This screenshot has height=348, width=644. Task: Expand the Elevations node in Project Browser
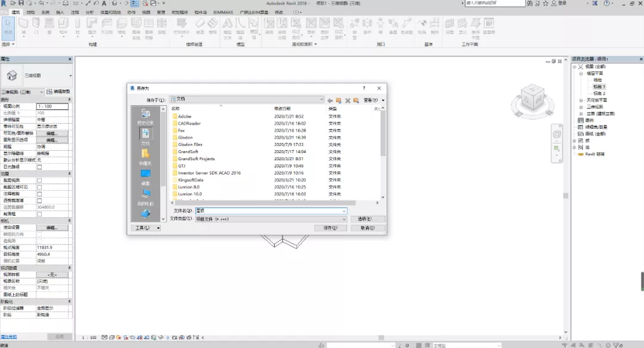(x=581, y=114)
